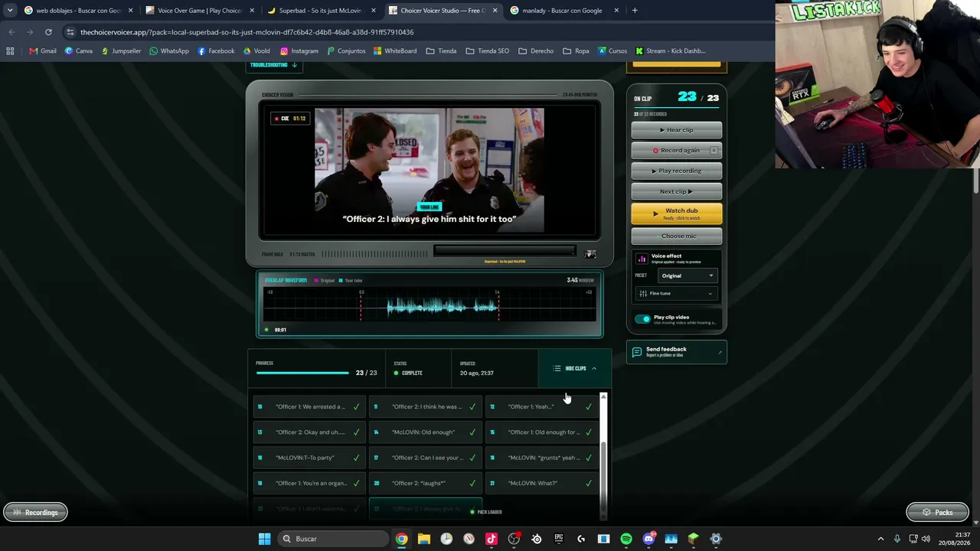This screenshot has width=980, height=551.
Task: Open Spotify from the taskbar
Action: [626, 539]
